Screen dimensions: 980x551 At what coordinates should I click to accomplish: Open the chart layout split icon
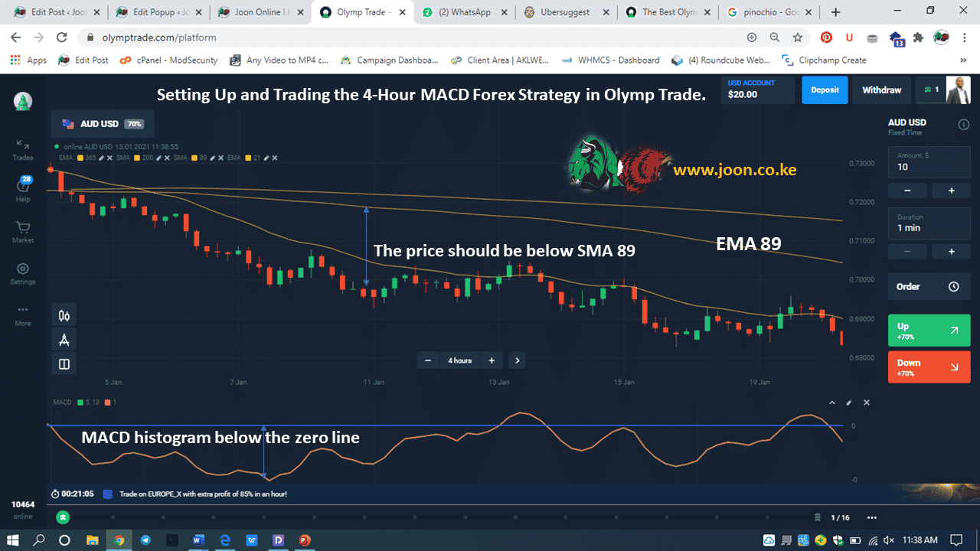click(x=64, y=364)
